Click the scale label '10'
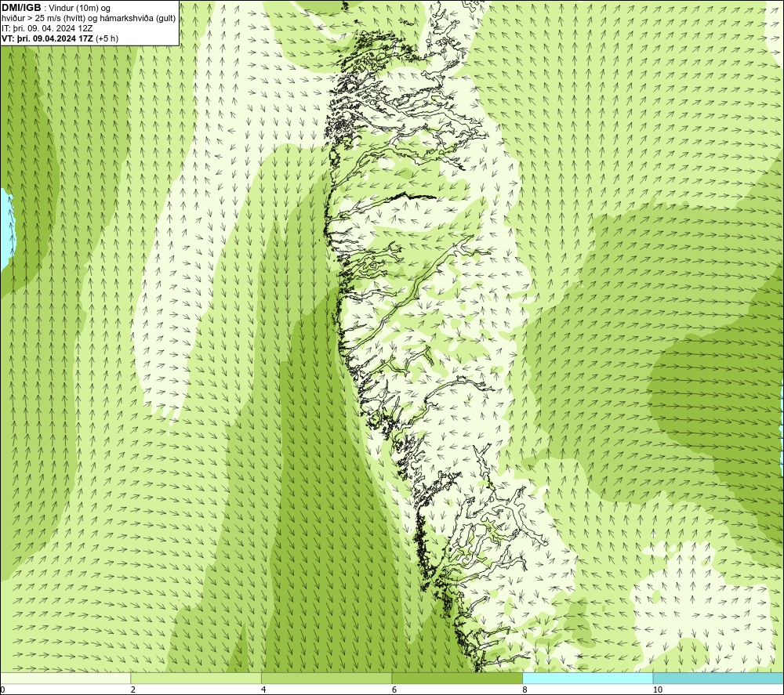This screenshot has height=695, width=784. [658, 690]
